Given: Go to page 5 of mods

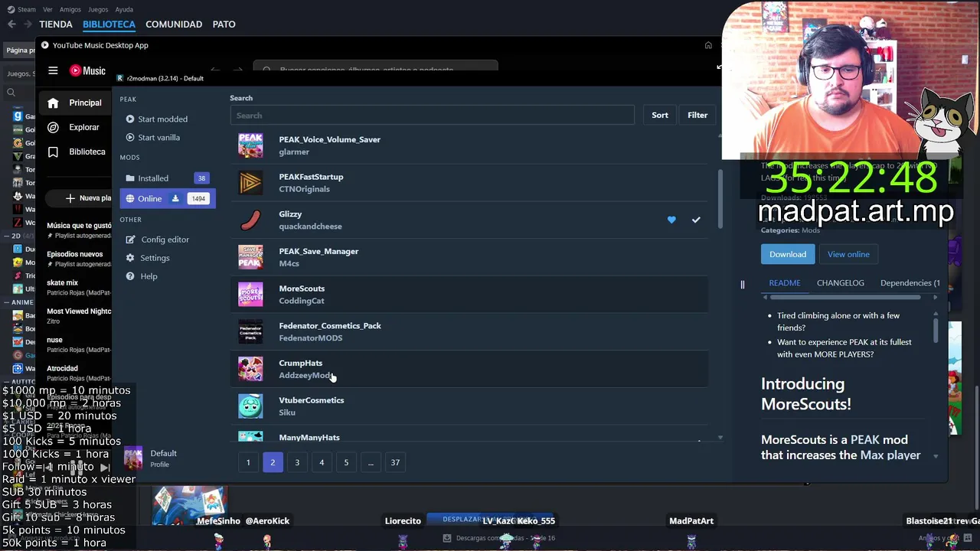Looking at the screenshot, I should [x=346, y=462].
